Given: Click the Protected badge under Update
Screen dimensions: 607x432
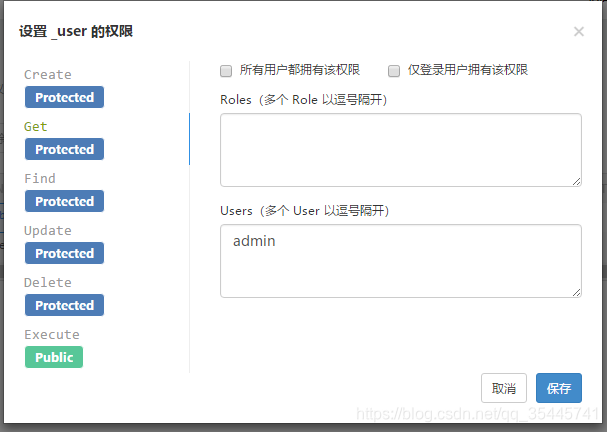Looking at the screenshot, I should (64, 253).
